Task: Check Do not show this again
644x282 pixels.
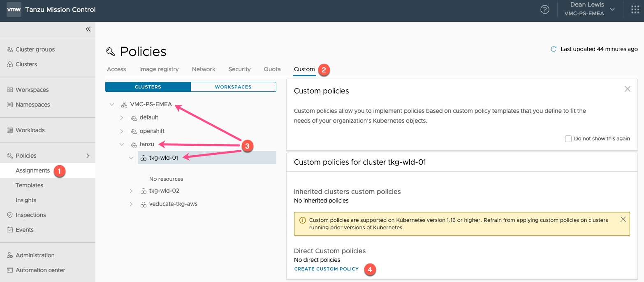Action: point(568,139)
